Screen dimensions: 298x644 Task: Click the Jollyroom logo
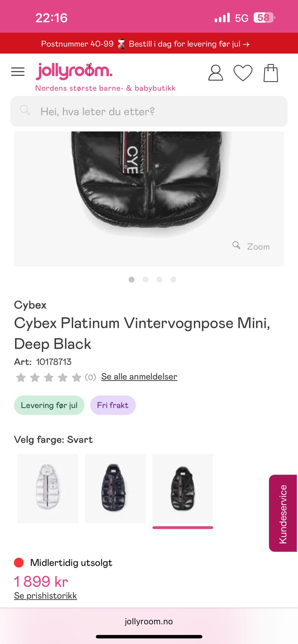pyautogui.click(x=74, y=71)
